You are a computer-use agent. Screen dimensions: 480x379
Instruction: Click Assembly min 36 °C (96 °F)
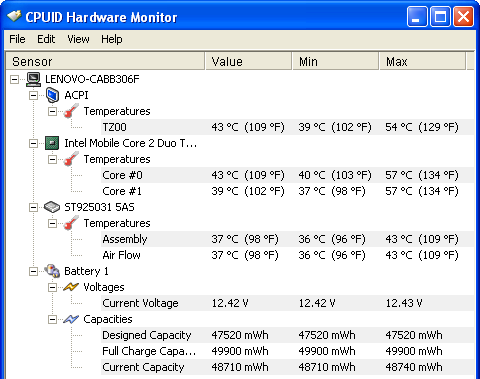[332, 239]
